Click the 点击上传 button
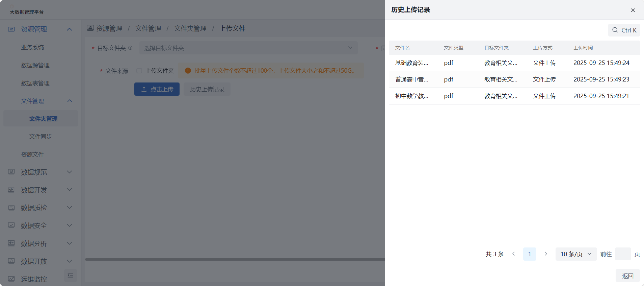The height and width of the screenshot is (286, 644). click(157, 89)
